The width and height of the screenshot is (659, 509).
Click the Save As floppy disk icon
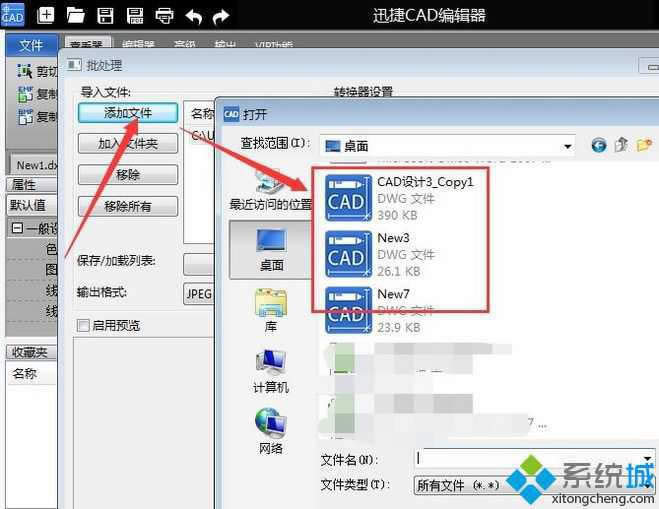pos(135,16)
